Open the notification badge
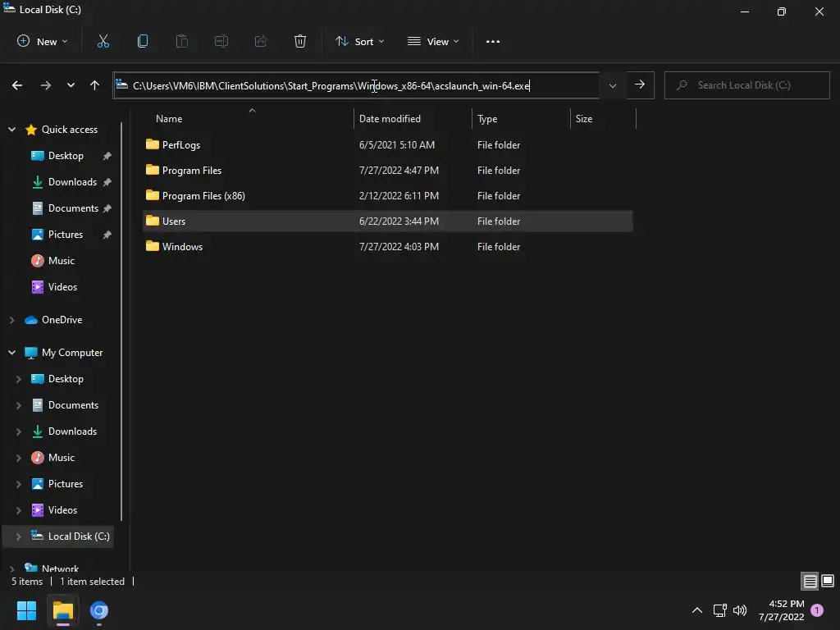This screenshot has width=840, height=630. pos(817,610)
